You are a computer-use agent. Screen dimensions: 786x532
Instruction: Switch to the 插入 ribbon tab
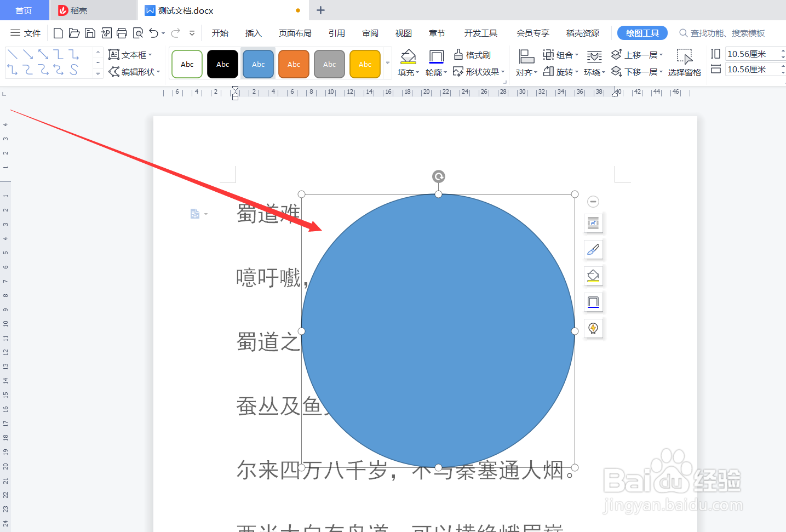point(253,33)
